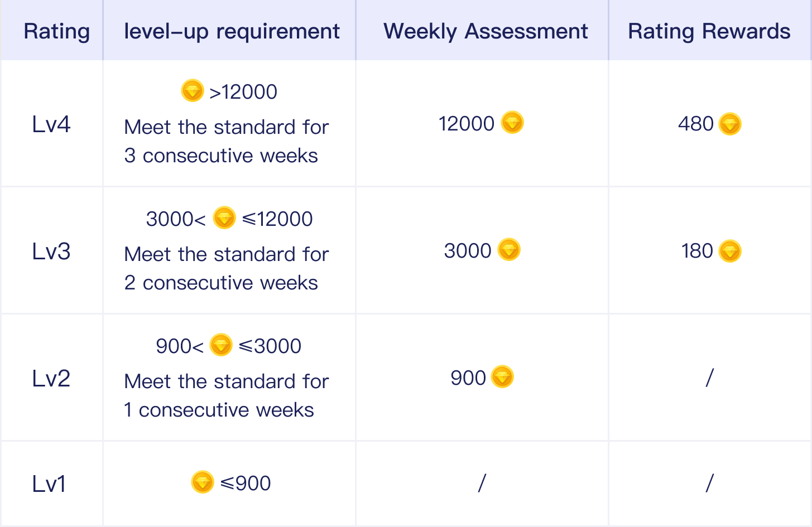Screen dimensions: 812x527
Task: Click the gem icon beside 480 reward
Action: (730, 124)
